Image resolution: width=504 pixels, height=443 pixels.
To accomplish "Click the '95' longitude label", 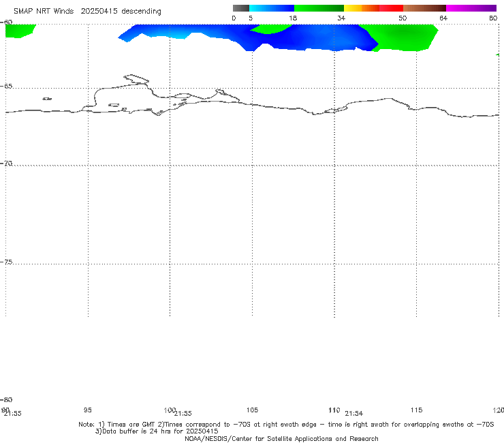I will tap(87, 410).
